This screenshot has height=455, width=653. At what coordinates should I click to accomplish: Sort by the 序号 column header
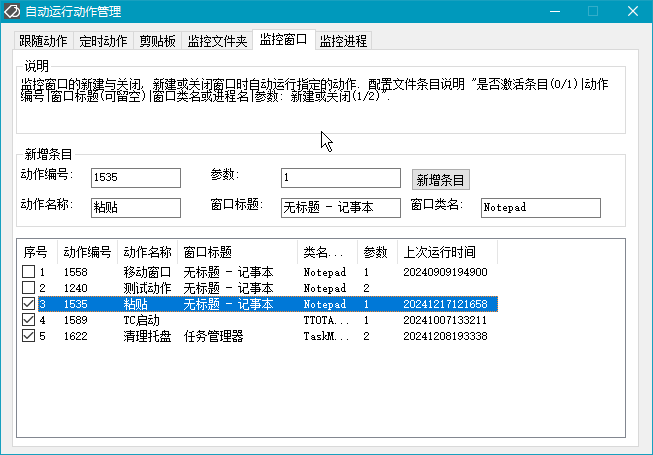pyautogui.click(x=37, y=252)
